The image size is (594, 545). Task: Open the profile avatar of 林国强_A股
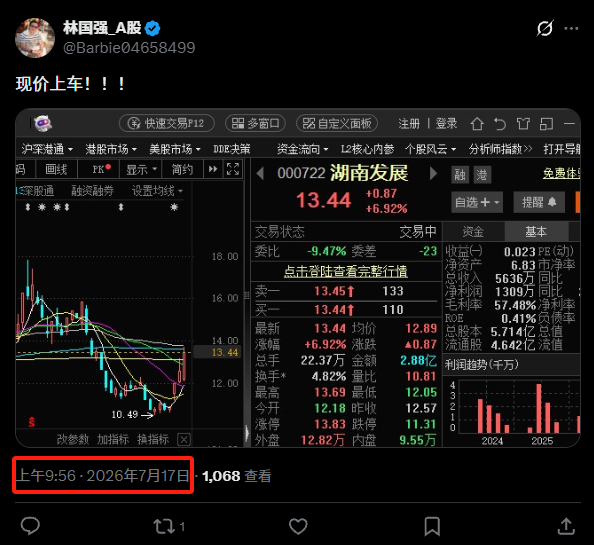pyautogui.click(x=35, y=38)
